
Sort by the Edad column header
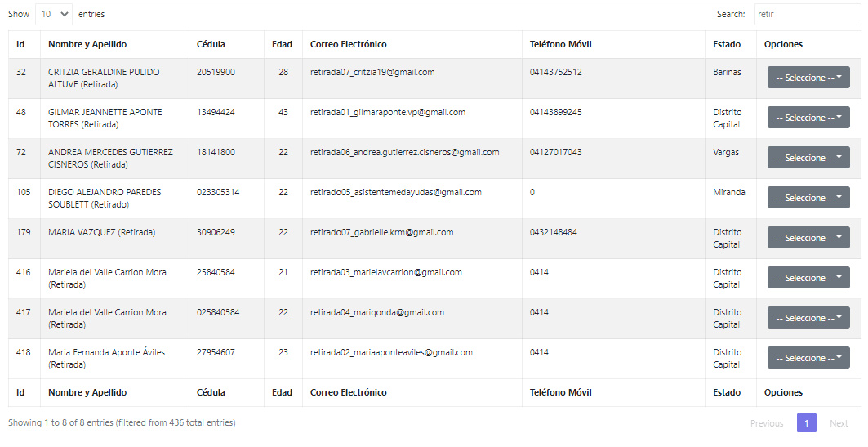[x=283, y=44]
